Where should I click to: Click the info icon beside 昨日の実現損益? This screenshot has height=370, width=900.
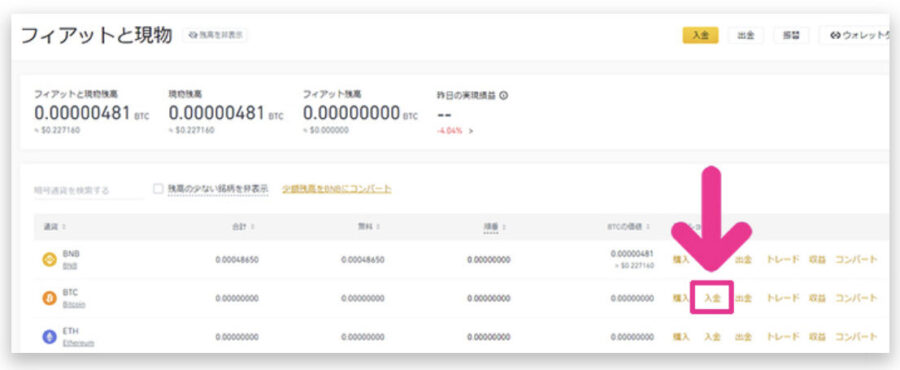click(x=503, y=96)
